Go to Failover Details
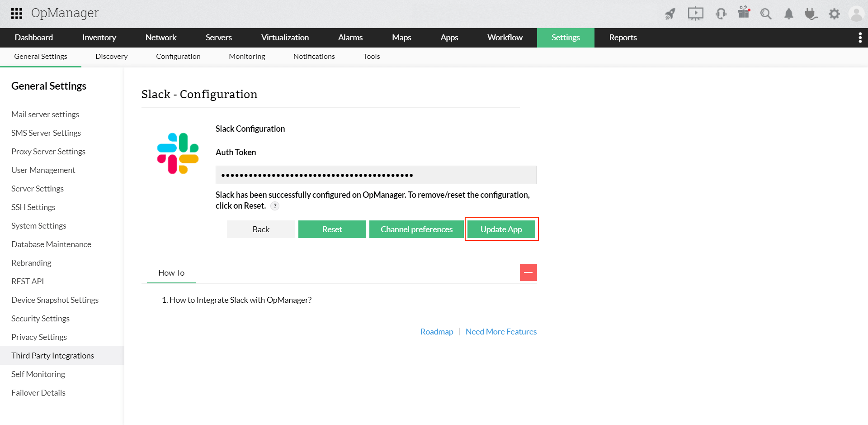The height and width of the screenshot is (425, 868). 38,393
